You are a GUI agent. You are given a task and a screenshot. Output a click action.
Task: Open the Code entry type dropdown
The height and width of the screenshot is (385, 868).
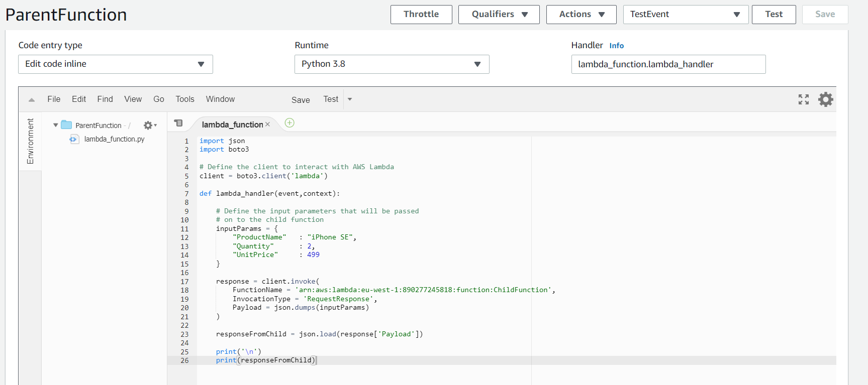[x=116, y=64]
